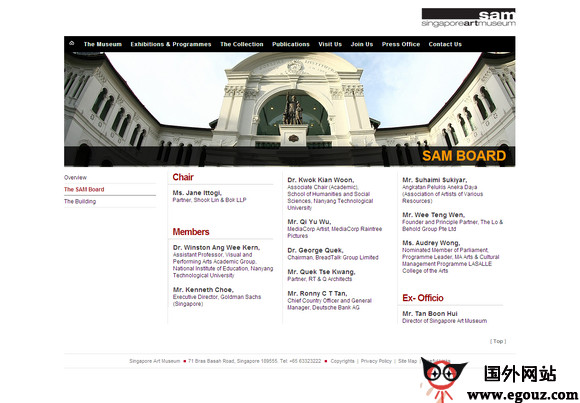Click the name Mr. Tan Boon Hui
The image size is (580, 403).
click(430, 313)
